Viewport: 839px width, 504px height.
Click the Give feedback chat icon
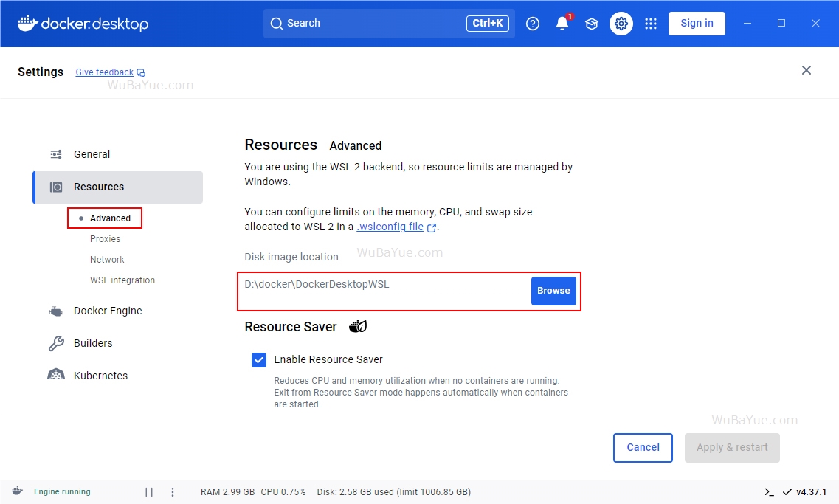141,73
